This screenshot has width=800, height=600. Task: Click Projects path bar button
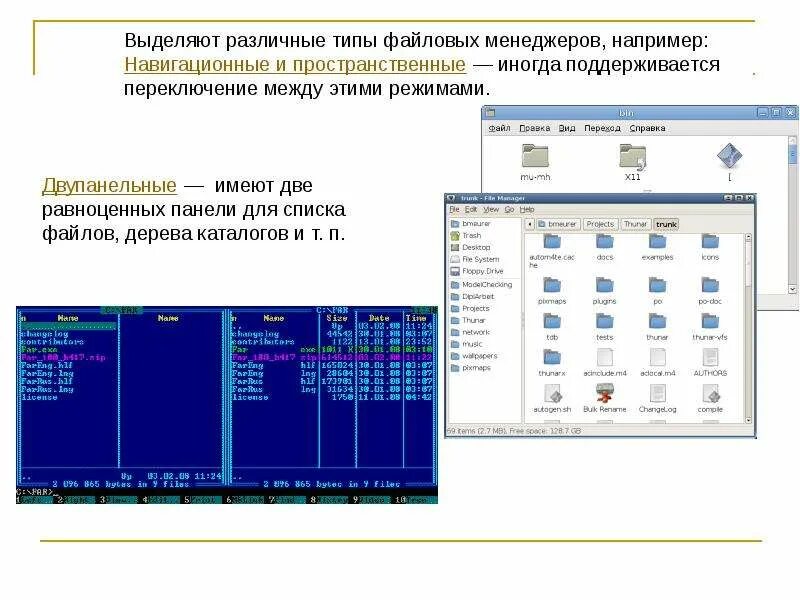(x=600, y=224)
